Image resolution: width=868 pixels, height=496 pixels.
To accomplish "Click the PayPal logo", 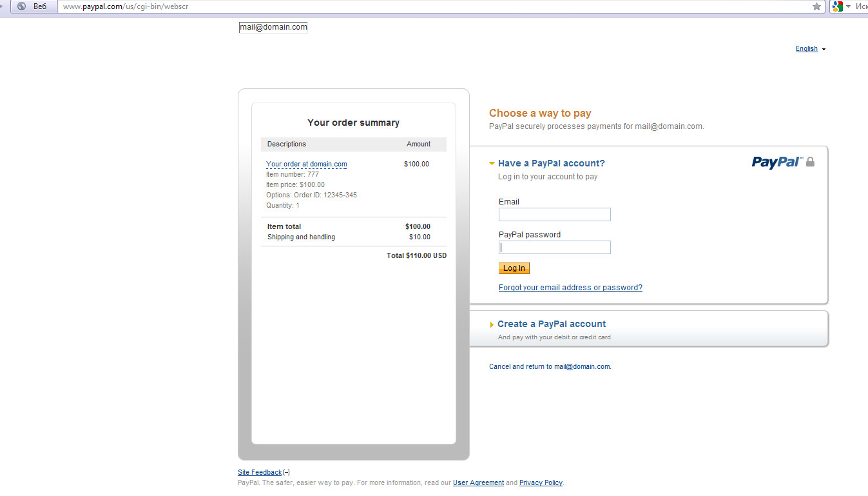I will pos(777,162).
